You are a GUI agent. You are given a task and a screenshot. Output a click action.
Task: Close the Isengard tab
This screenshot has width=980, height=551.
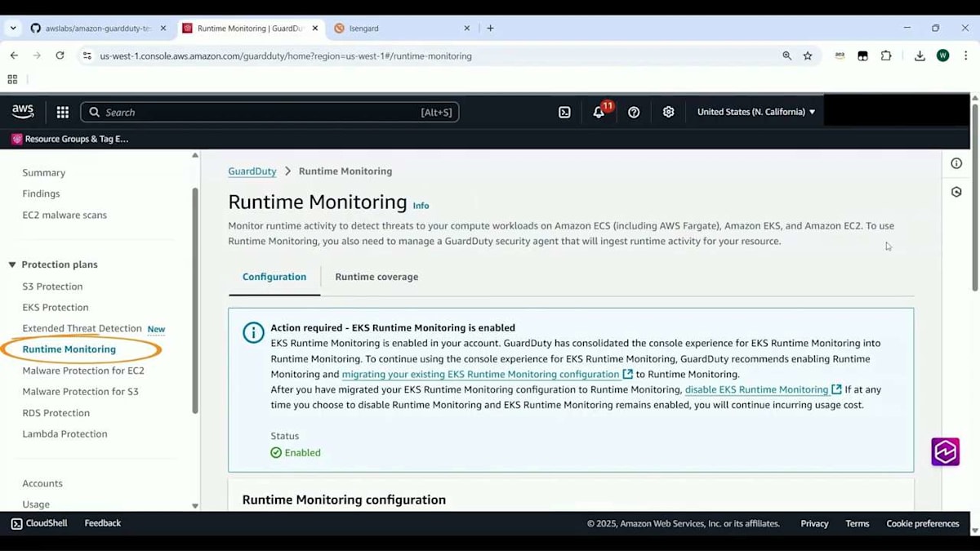(467, 28)
